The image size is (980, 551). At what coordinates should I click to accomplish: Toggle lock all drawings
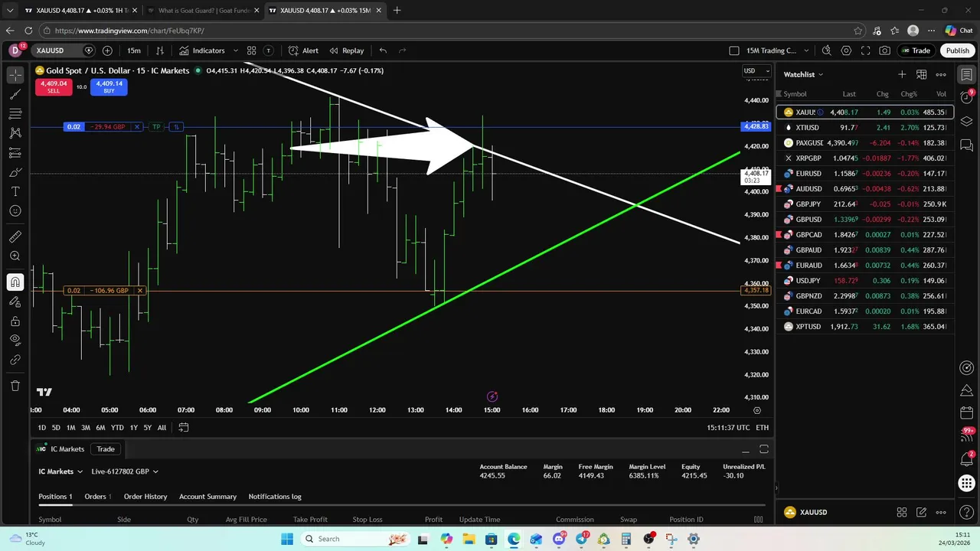point(15,321)
